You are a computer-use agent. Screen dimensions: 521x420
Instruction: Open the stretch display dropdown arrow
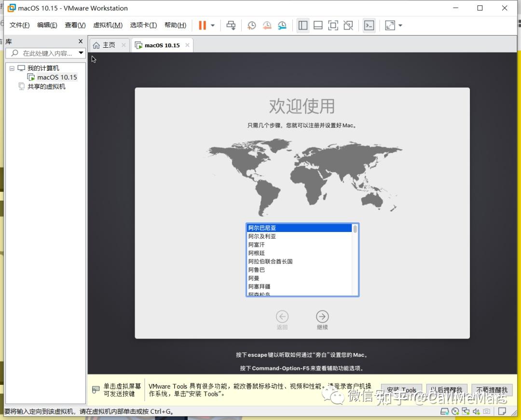(400, 25)
